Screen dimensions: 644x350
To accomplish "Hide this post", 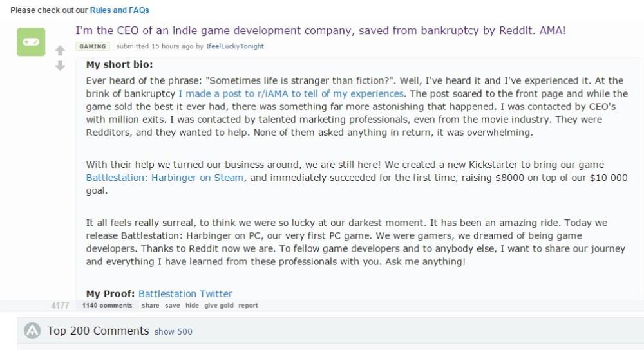I will coord(192,305).
